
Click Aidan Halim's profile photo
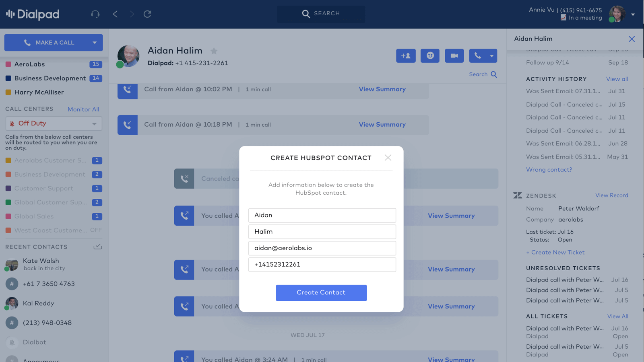128,56
